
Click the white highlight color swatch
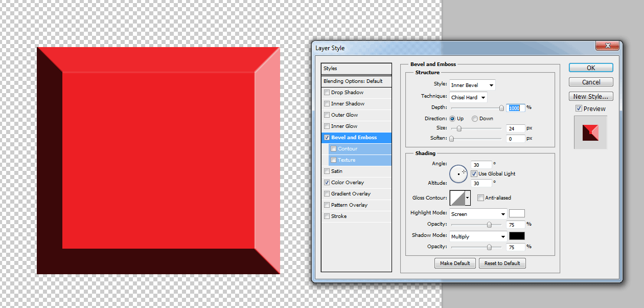click(517, 214)
